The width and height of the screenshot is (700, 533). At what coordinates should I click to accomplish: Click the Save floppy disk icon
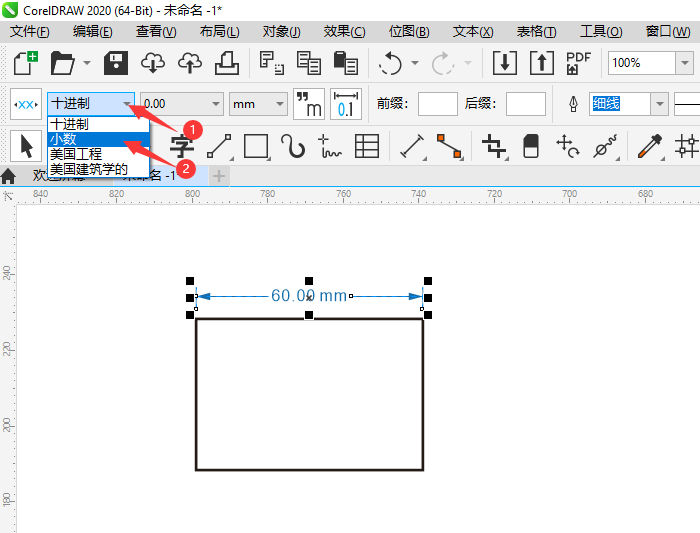click(116, 63)
